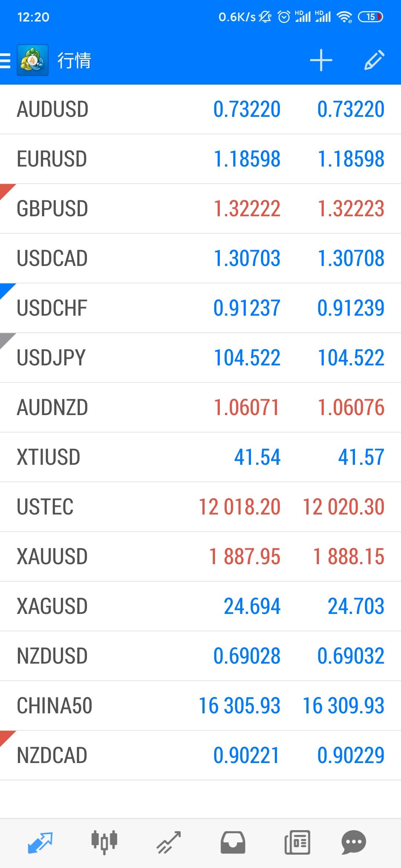This screenshot has height=868, width=401.
Task: Select USDJPY bid price 104.522
Action: [x=247, y=358]
